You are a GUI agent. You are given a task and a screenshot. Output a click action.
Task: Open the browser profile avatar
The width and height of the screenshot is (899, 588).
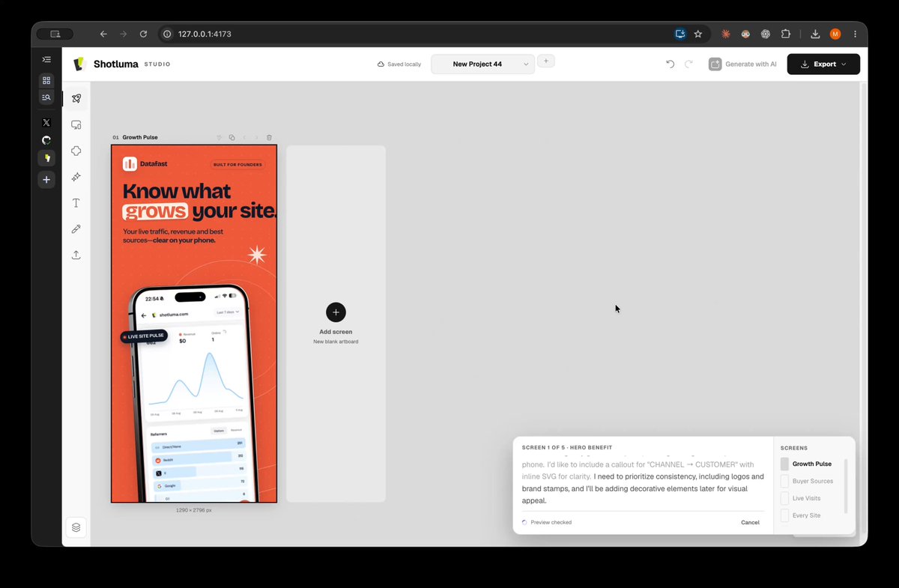[835, 34]
